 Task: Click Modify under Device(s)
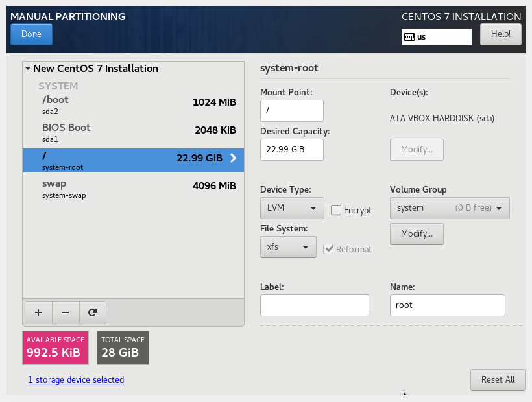click(417, 150)
